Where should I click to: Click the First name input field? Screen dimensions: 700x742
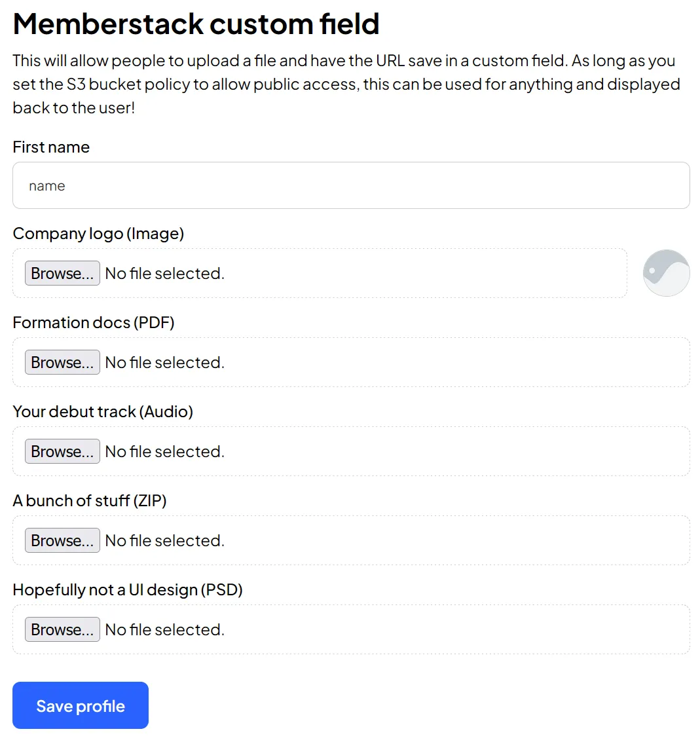click(350, 185)
